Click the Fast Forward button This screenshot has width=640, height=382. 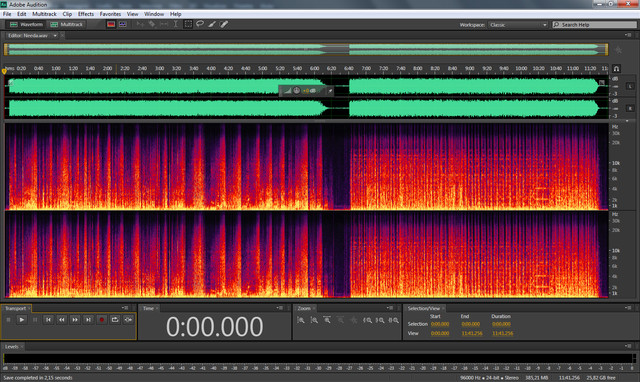pyautogui.click(x=75, y=320)
